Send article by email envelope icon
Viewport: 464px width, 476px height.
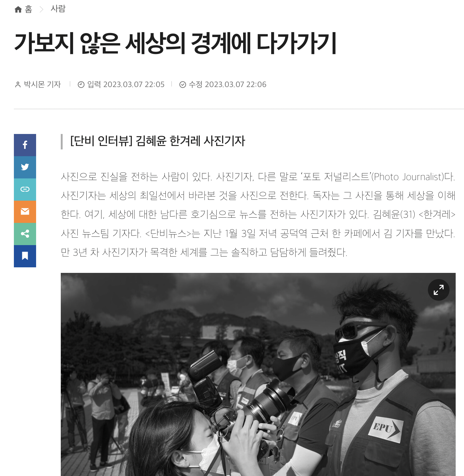pyautogui.click(x=25, y=212)
